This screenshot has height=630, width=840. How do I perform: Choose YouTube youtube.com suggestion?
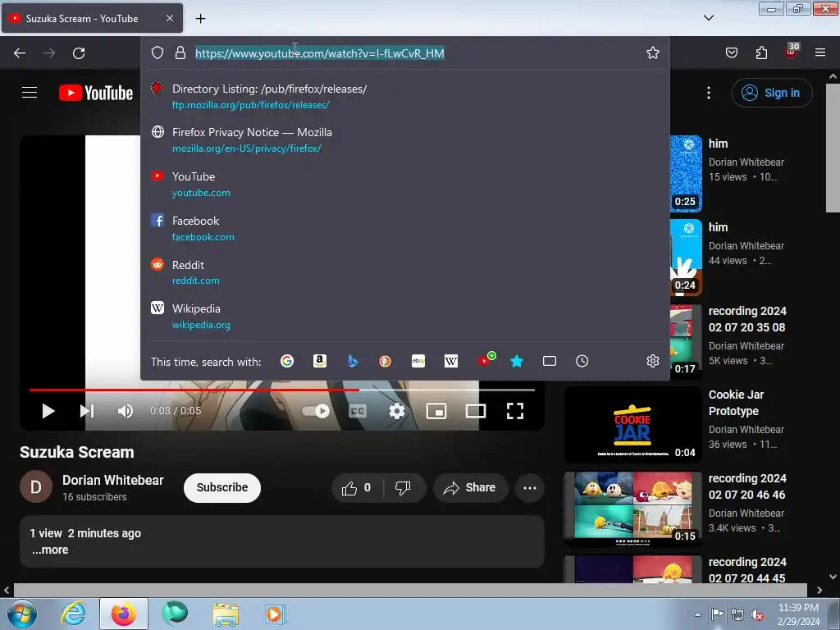405,185
